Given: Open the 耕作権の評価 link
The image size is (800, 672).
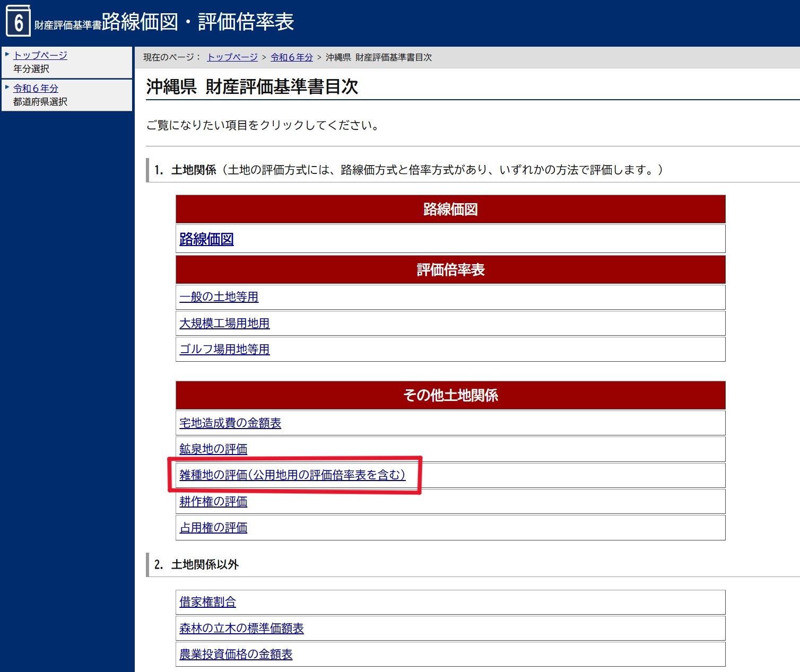Looking at the screenshot, I should pyautogui.click(x=213, y=502).
